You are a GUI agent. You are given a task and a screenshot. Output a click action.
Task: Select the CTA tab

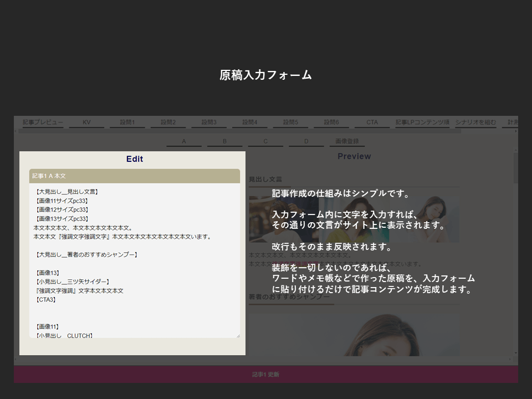point(372,122)
